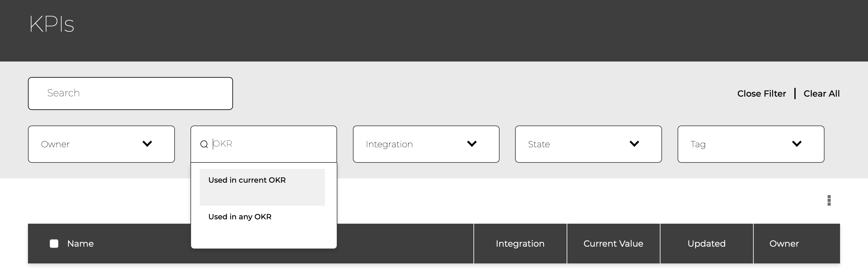The image size is (868, 274).
Task: Sort by the Updated column header
Action: tap(706, 243)
